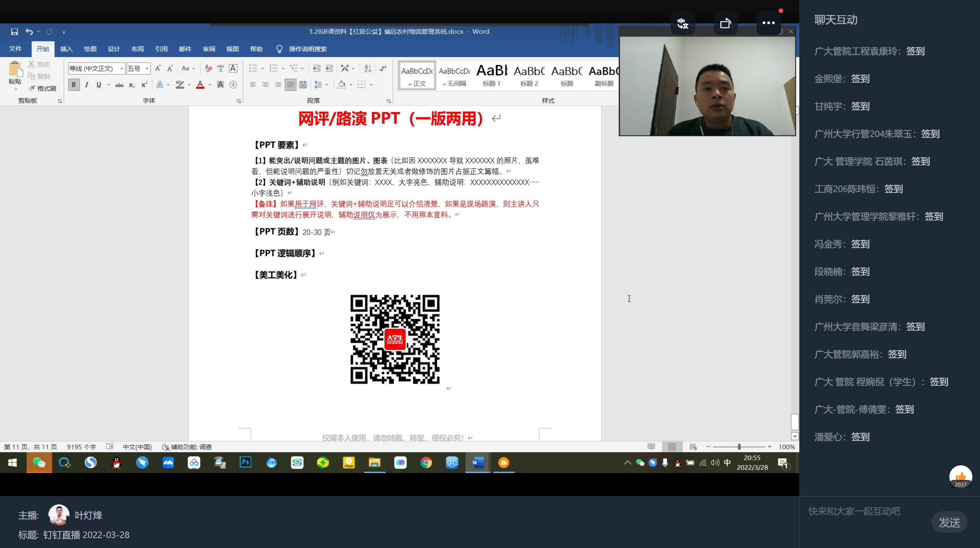Click the red Font Color button
This screenshot has height=548, width=980.
[x=200, y=85]
